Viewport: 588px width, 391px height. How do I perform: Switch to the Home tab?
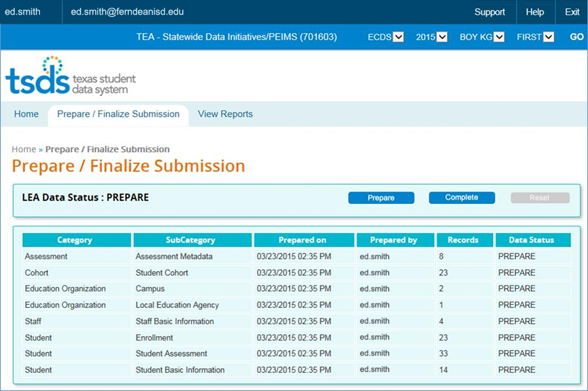[x=26, y=114]
